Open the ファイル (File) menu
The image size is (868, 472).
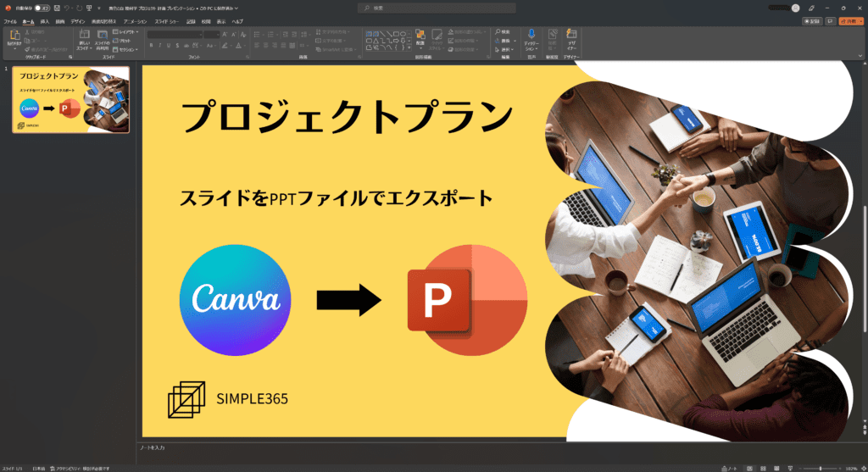[x=10, y=21]
